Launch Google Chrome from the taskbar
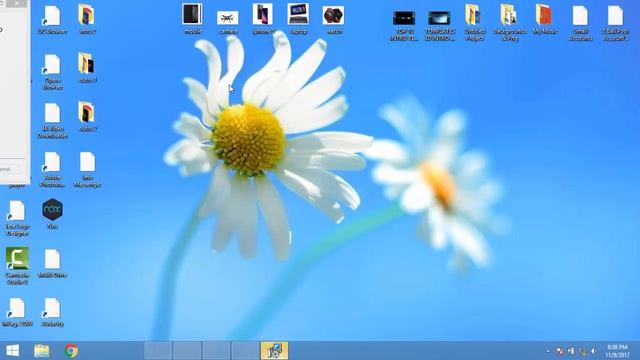This screenshot has width=640, height=360. [x=71, y=351]
